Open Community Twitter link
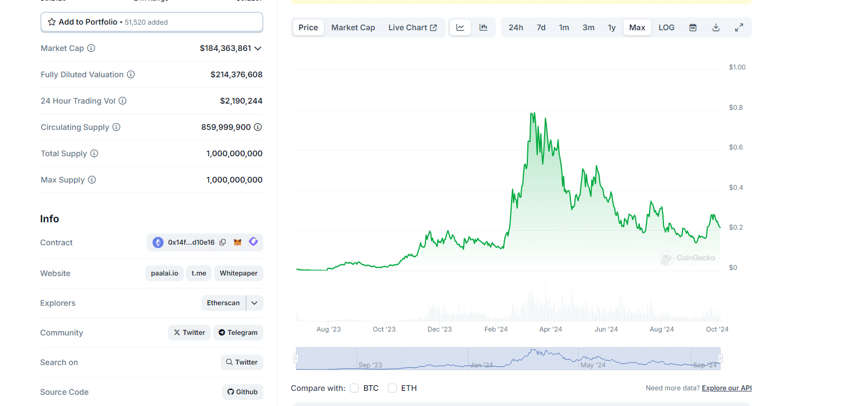The height and width of the screenshot is (406, 868). (x=189, y=333)
